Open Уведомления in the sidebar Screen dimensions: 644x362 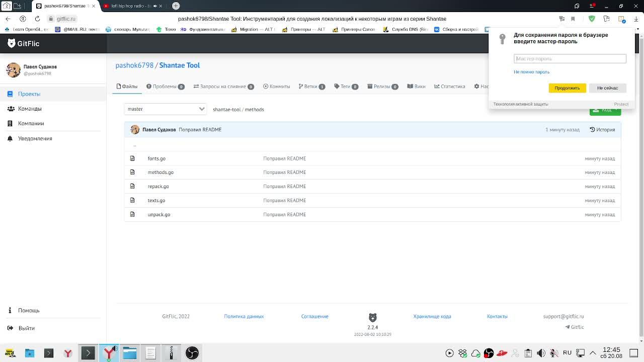35,138
